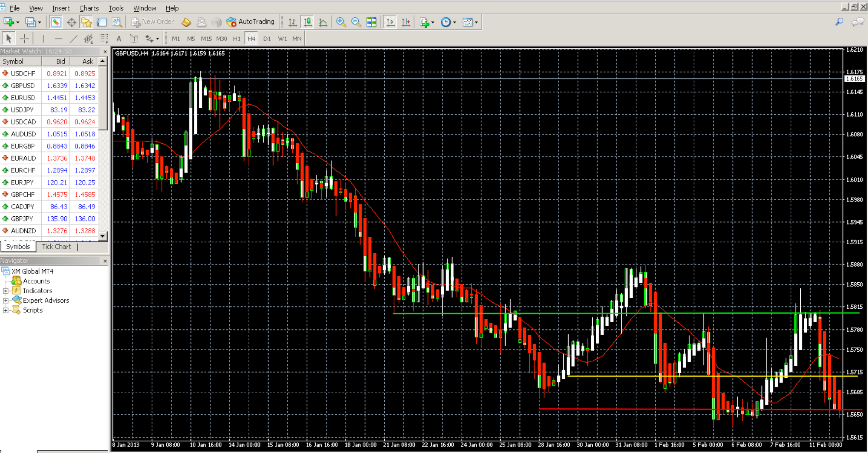Screen dimensions: 868x453
Task: Select the M15 timeframe
Action: coord(206,38)
